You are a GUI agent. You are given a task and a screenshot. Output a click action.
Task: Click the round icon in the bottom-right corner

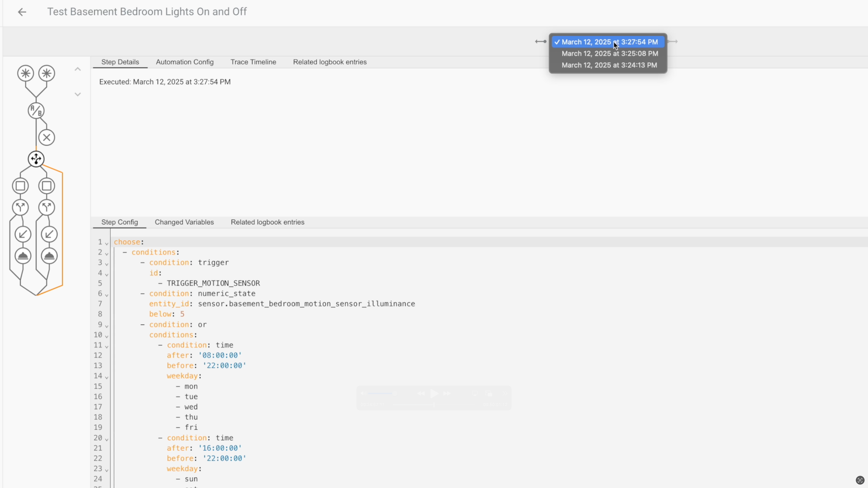click(860, 480)
